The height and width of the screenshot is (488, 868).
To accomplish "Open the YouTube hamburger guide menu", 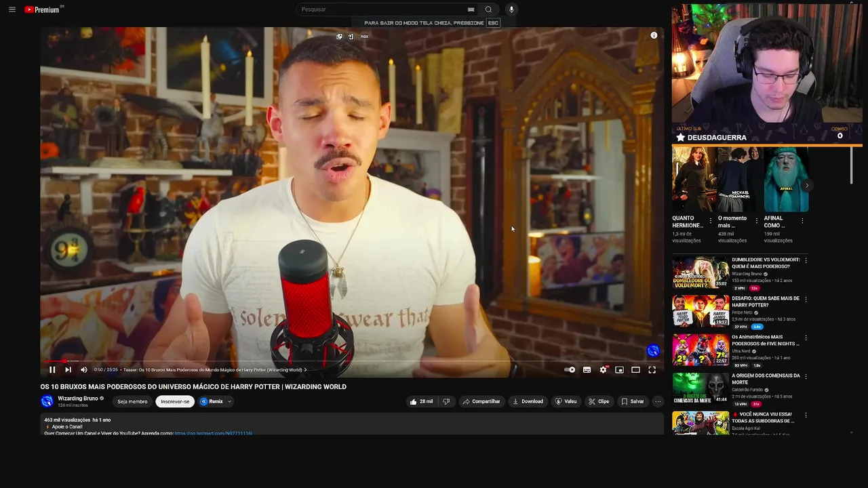I will pyautogui.click(x=12, y=9).
